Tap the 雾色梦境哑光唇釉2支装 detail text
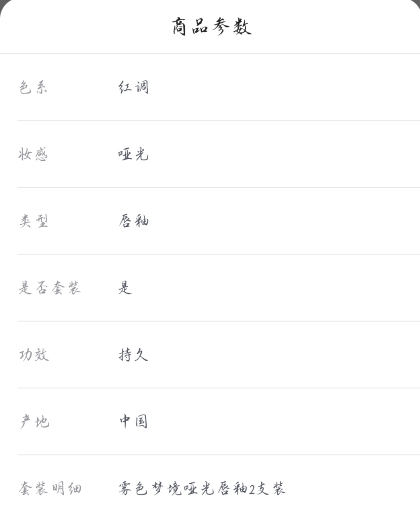This screenshot has height=517, width=420. 202,488
